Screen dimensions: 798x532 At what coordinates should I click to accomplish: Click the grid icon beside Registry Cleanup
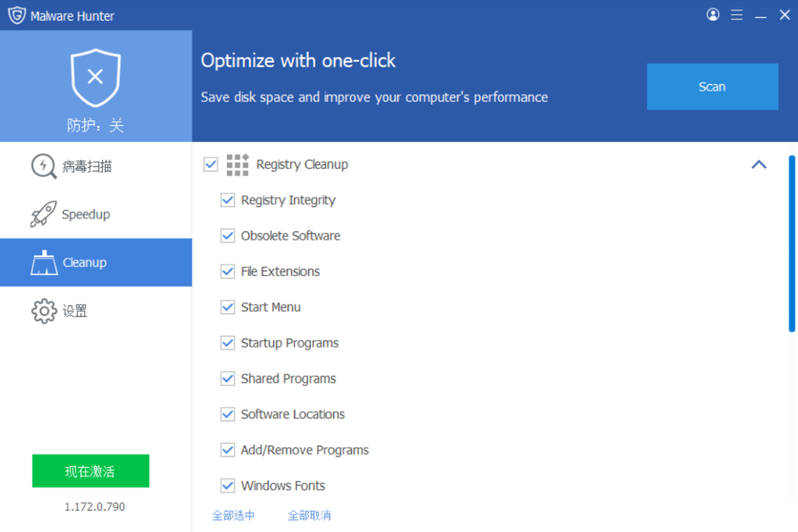click(x=237, y=164)
